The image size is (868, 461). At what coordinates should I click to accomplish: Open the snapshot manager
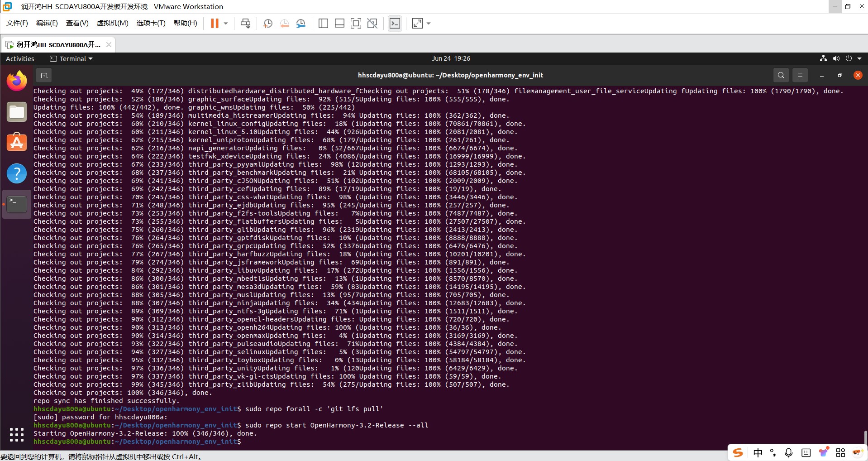coord(301,24)
